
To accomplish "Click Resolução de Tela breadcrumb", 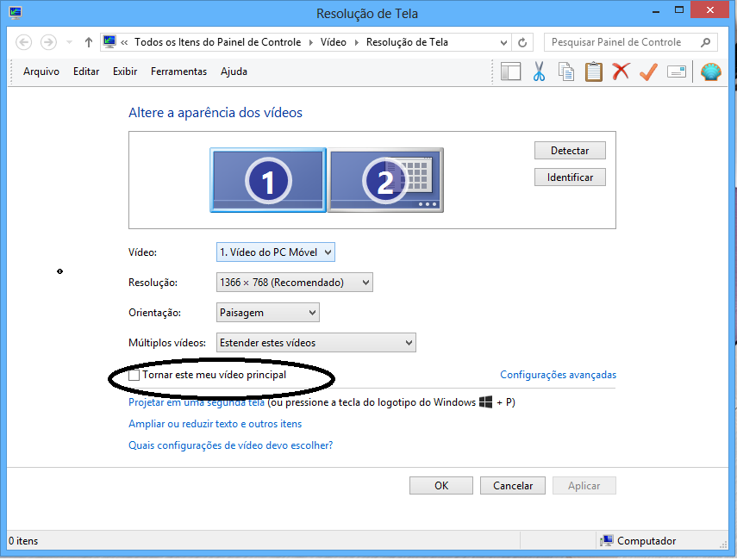I will click(407, 42).
